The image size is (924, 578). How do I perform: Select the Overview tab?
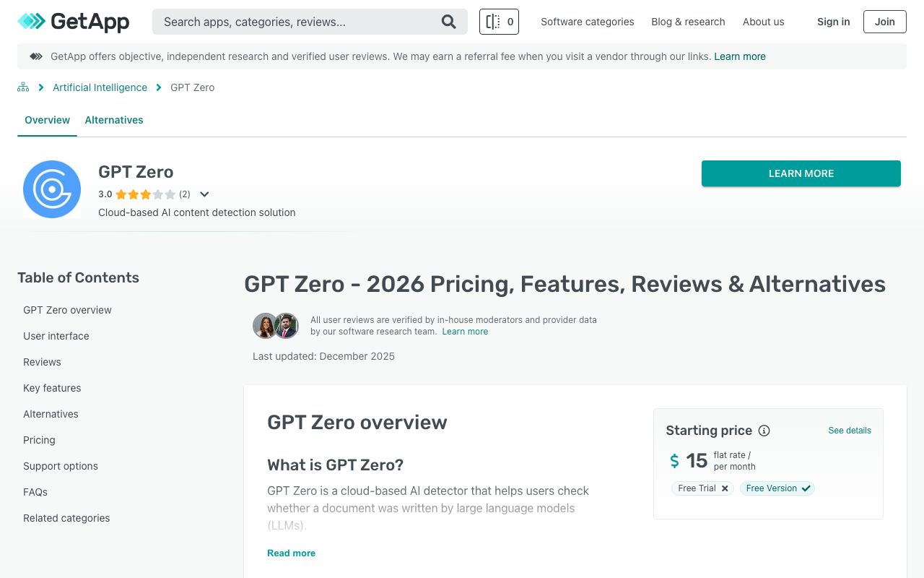pyautogui.click(x=47, y=120)
